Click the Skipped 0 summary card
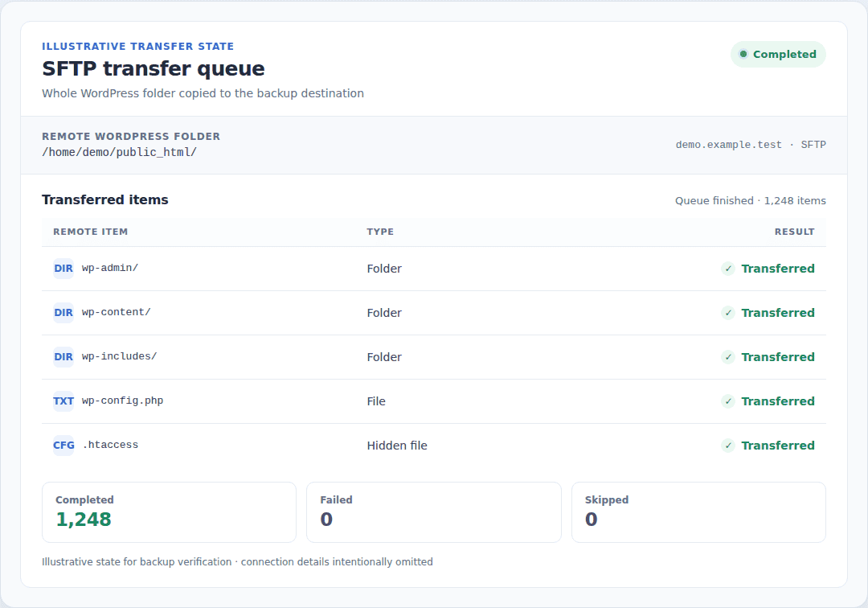Viewport: 868px width, 608px height. [x=698, y=512]
